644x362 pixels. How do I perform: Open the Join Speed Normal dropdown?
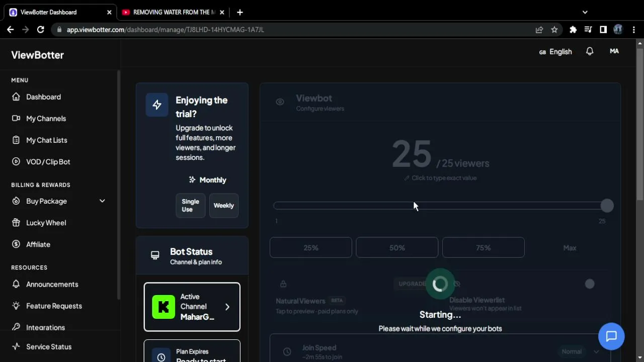click(x=581, y=351)
